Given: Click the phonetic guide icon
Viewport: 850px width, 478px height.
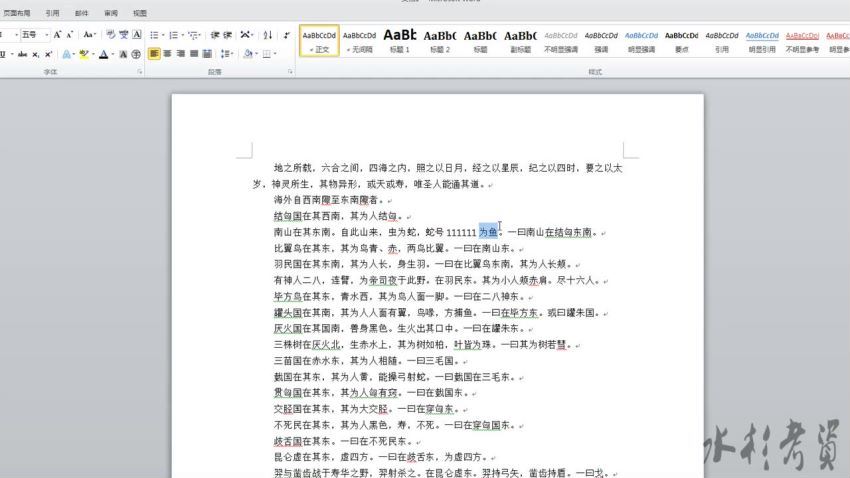Looking at the screenshot, I should (124, 35).
